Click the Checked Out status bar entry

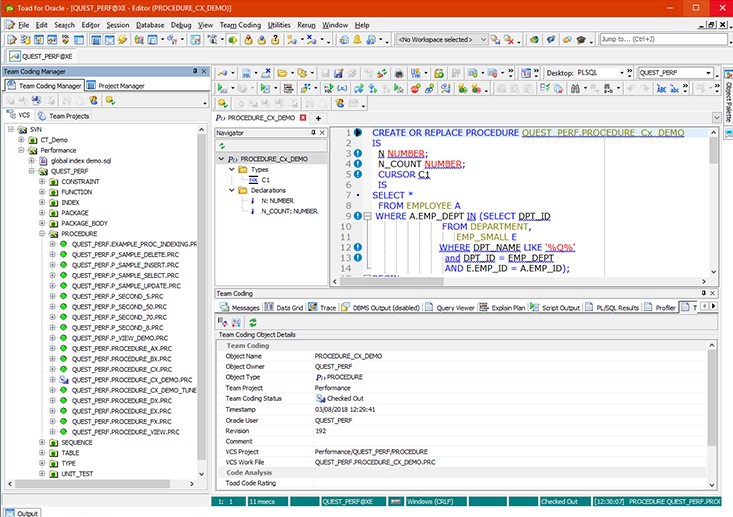point(564,502)
